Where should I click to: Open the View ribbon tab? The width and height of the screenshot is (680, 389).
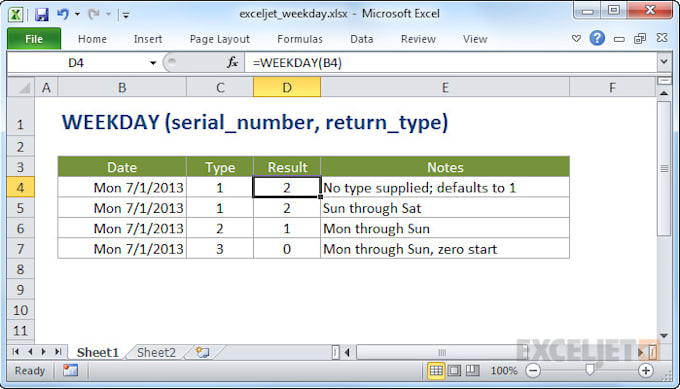point(475,39)
